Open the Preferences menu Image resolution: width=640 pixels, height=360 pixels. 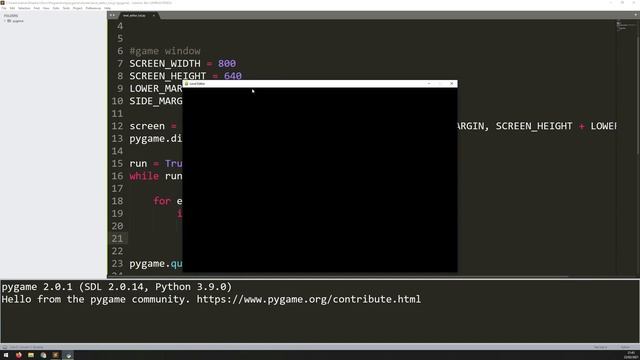point(93,8)
